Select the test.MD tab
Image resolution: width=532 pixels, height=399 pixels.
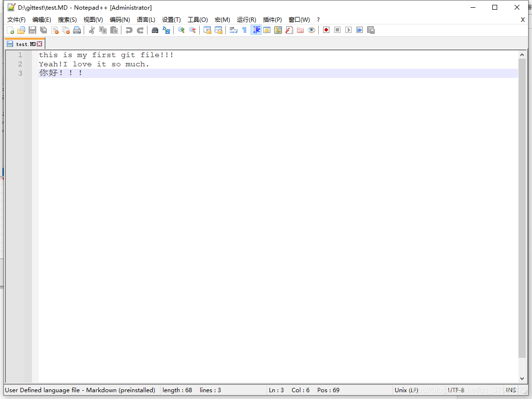[22, 44]
